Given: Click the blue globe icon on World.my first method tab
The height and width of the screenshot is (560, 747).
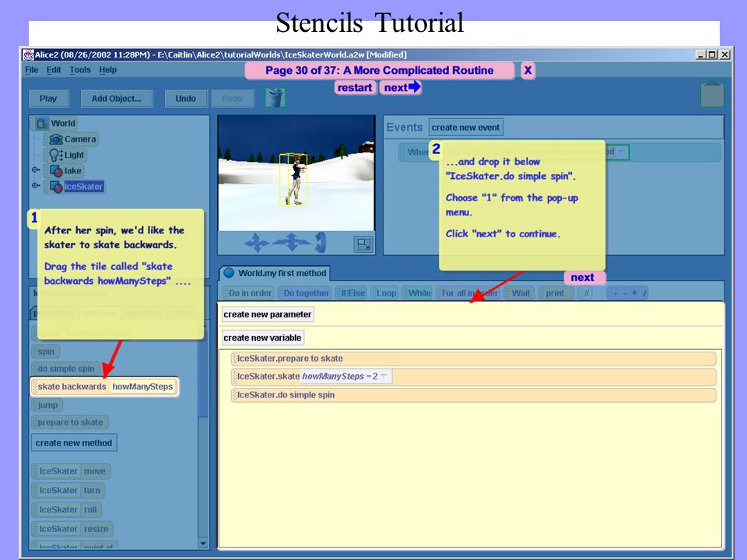Looking at the screenshot, I should pyautogui.click(x=229, y=273).
